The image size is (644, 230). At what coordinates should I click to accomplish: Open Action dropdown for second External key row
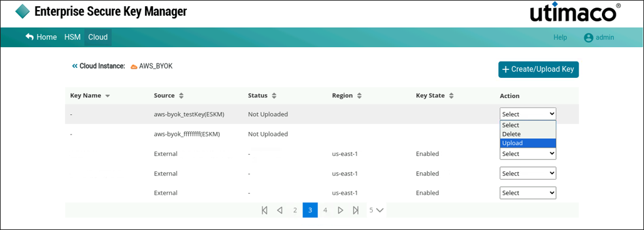528,173
